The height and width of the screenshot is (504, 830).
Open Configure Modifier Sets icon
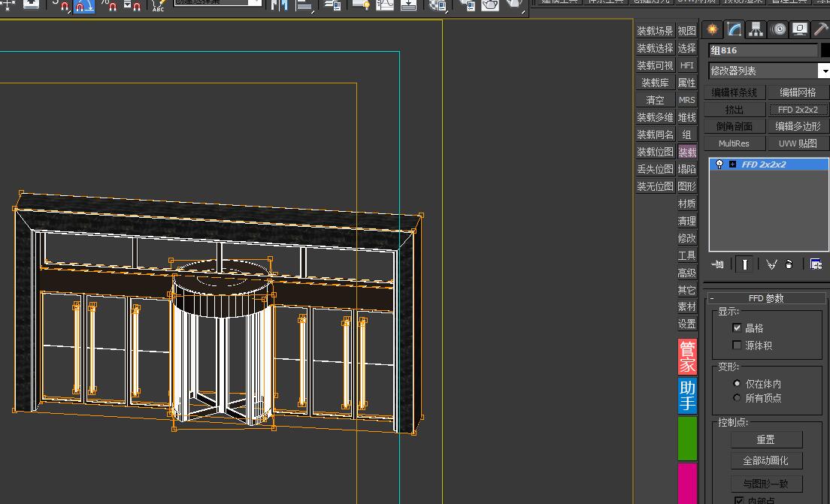[816, 264]
